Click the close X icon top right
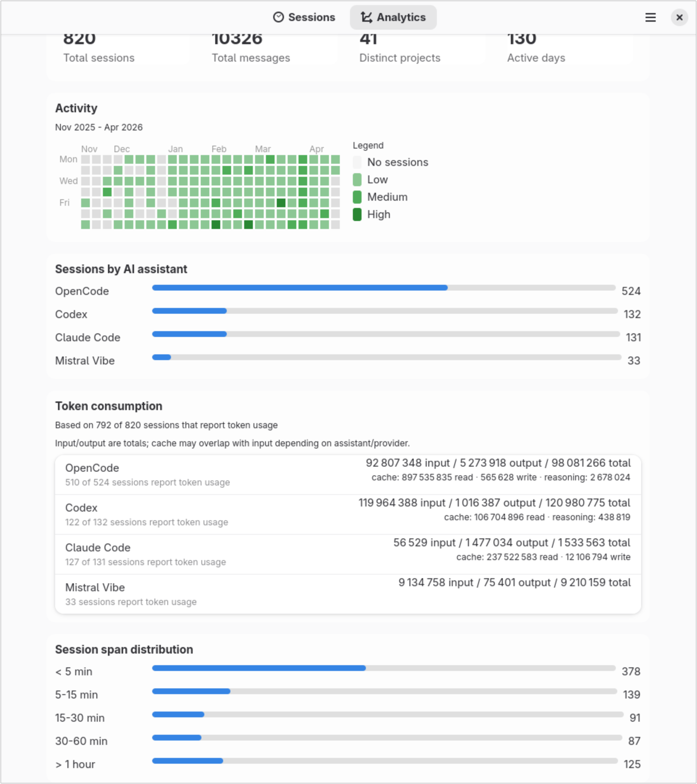This screenshot has width=697, height=784. [679, 17]
